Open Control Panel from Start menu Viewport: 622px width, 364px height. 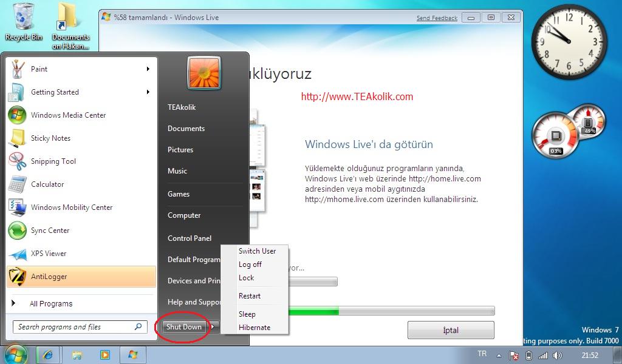pos(190,238)
